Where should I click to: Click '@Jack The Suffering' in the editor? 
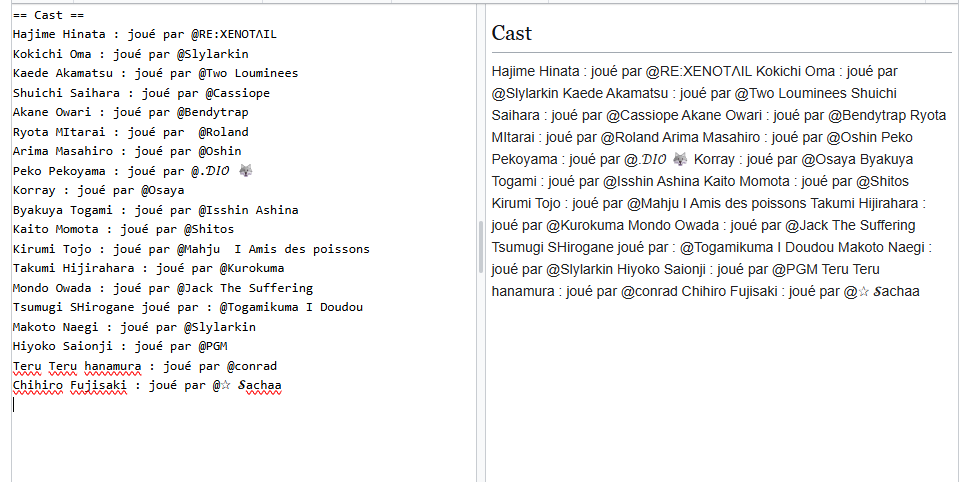tap(245, 288)
